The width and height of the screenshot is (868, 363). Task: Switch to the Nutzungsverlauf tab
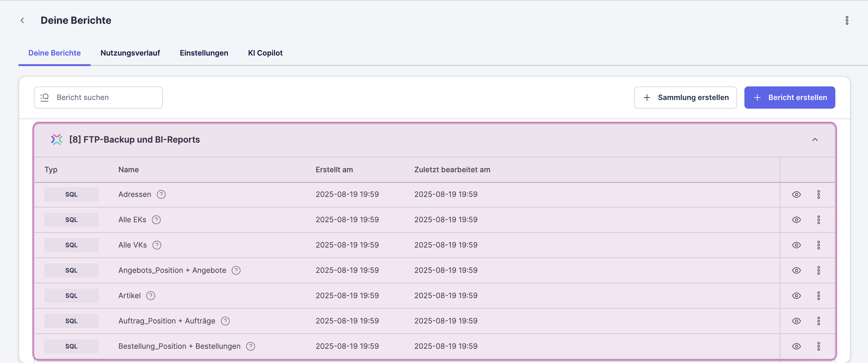pyautogui.click(x=130, y=53)
